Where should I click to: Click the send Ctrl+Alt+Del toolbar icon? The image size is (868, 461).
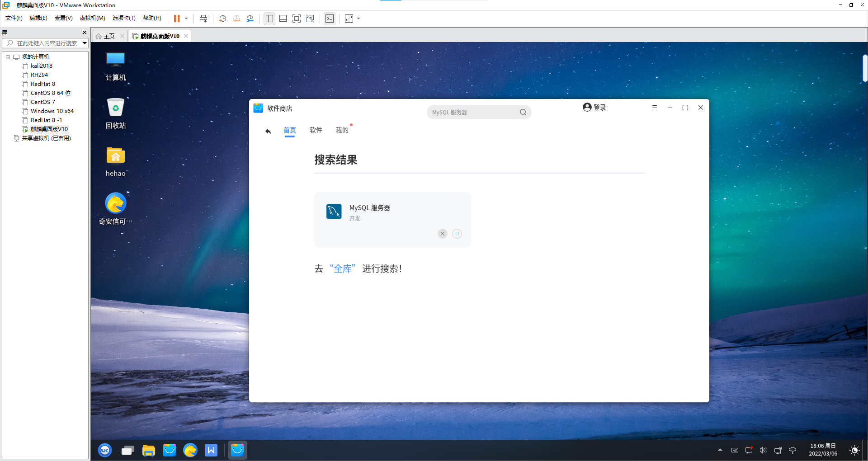tap(203, 19)
